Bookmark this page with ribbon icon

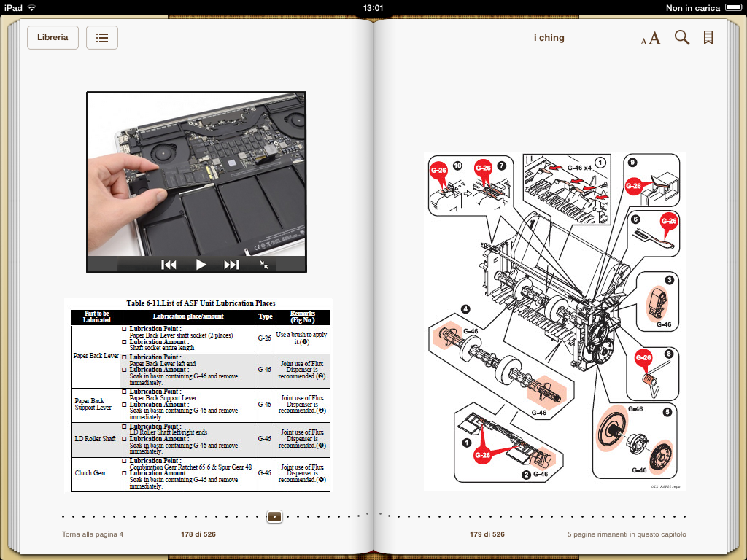[x=708, y=38]
